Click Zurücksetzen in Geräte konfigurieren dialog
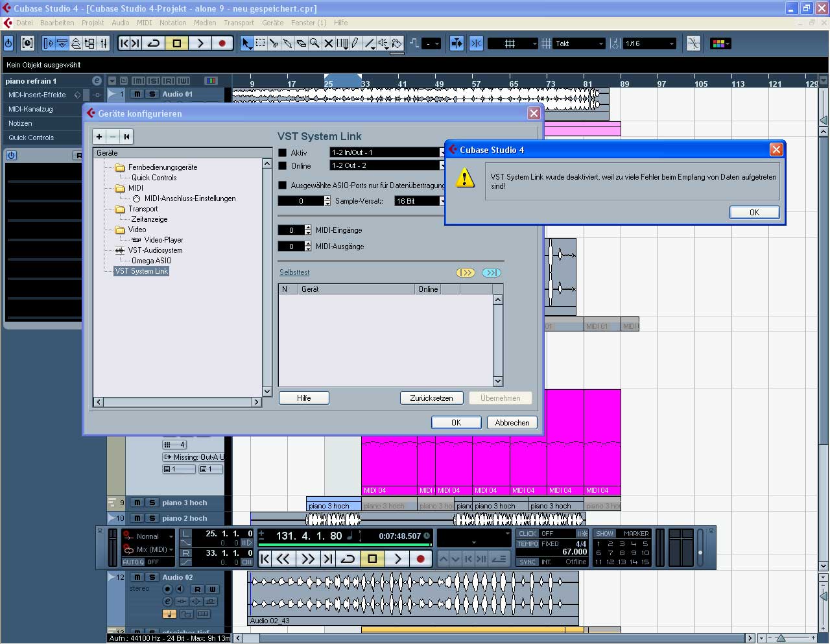 (431, 398)
